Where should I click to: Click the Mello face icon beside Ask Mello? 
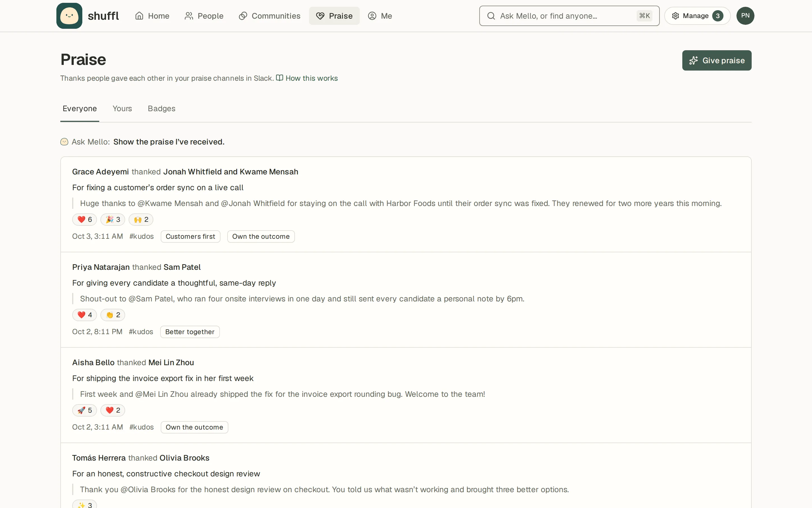tap(64, 142)
